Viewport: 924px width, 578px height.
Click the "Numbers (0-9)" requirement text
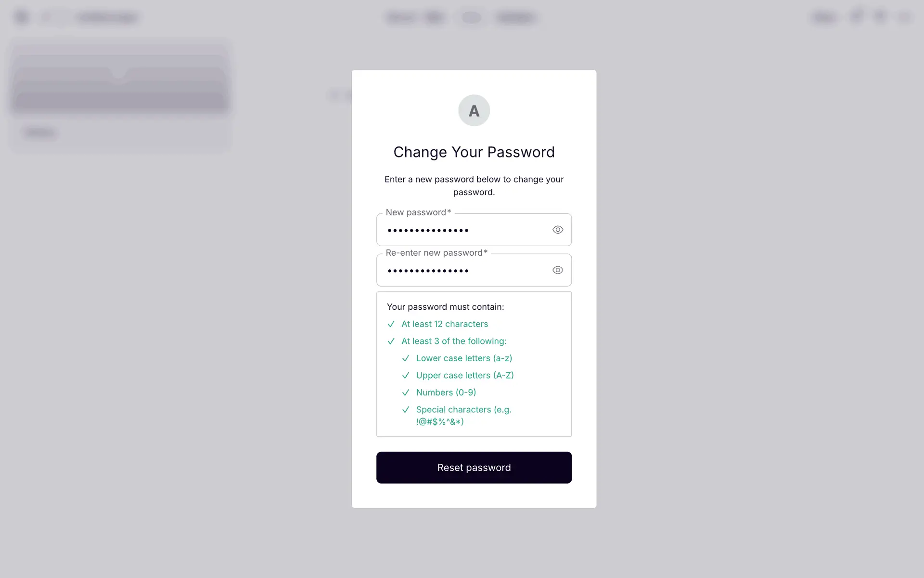tap(446, 393)
